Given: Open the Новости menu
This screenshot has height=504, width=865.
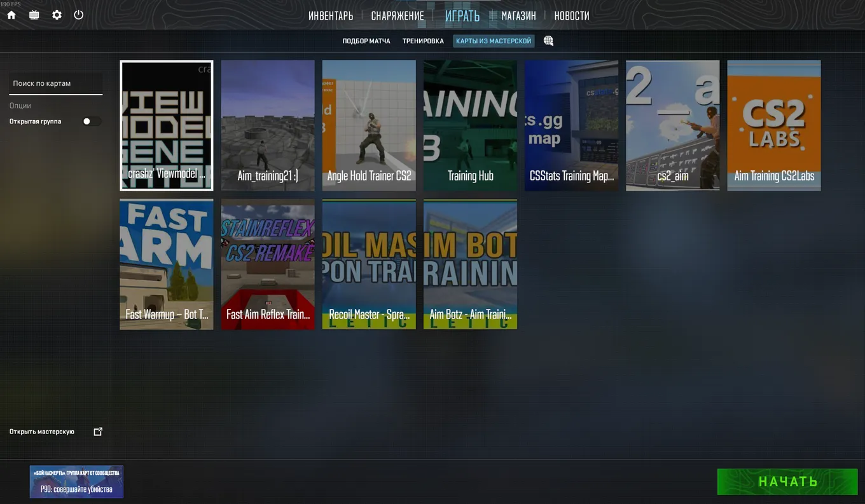Looking at the screenshot, I should pyautogui.click(x=572, y=16).
